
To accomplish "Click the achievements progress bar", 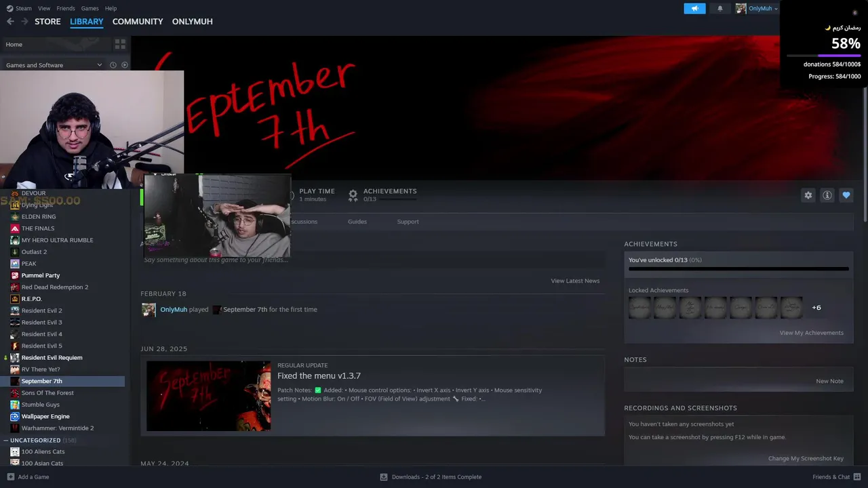I will [738, 269].
